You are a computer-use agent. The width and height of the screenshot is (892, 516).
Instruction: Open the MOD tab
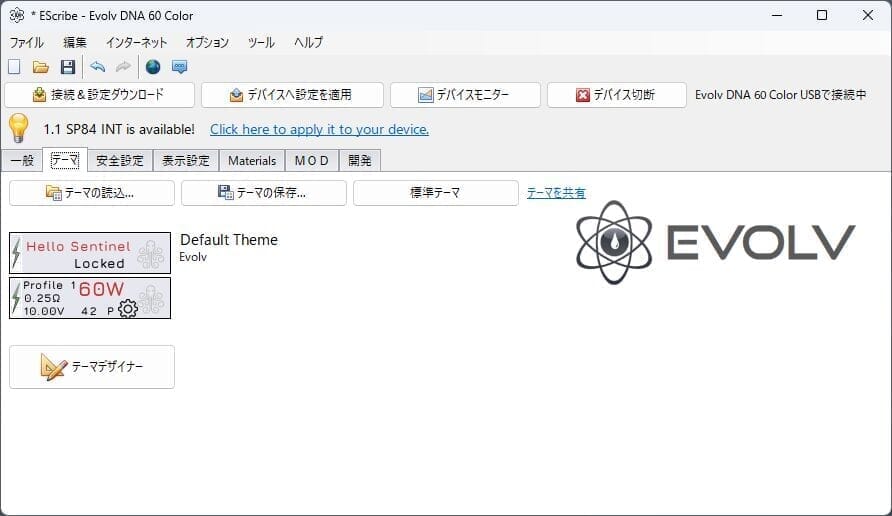312,161
